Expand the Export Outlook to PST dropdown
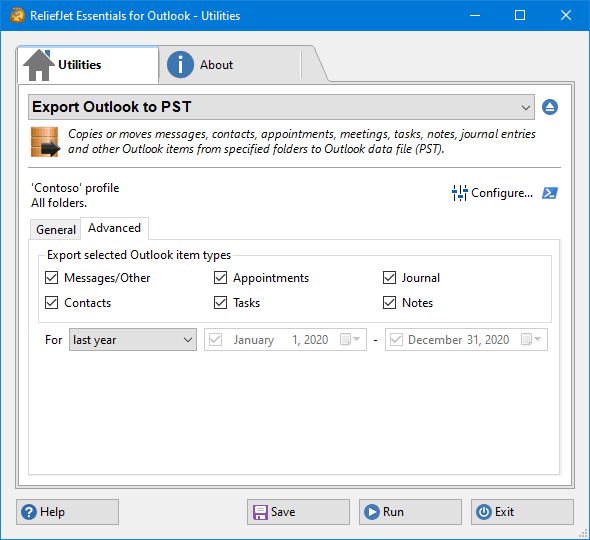590x540 pixels. coord(281,107)
